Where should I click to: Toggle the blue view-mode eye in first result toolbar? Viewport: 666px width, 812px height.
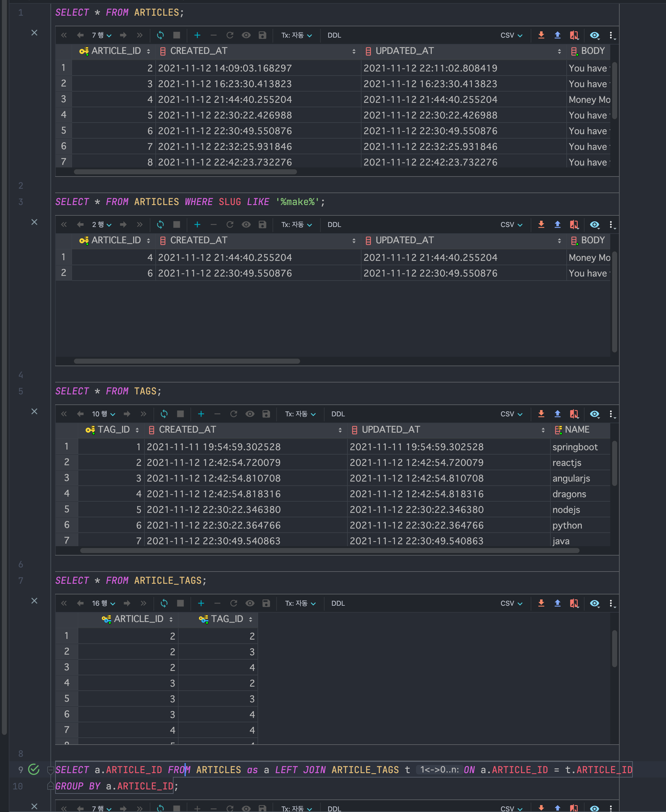(x=594, y=35)
